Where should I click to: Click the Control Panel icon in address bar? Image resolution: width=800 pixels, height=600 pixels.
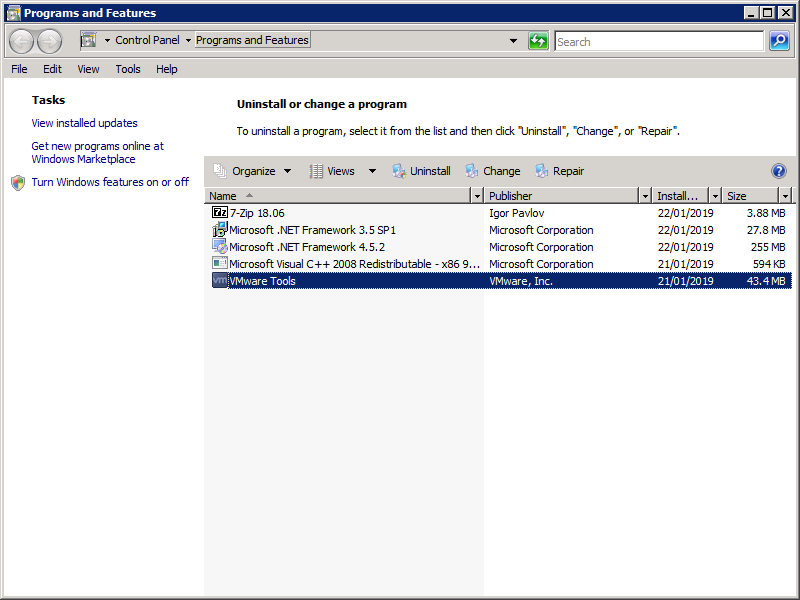pos(89,40)
